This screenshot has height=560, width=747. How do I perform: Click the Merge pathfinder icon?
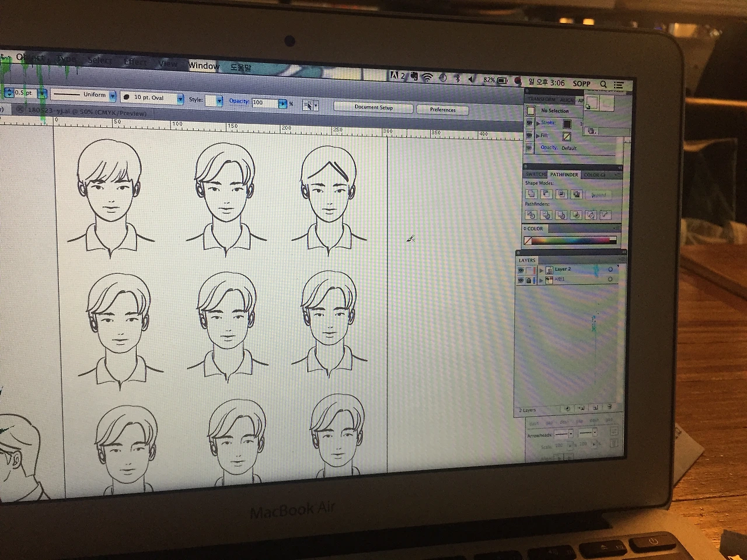click(561, 215)
